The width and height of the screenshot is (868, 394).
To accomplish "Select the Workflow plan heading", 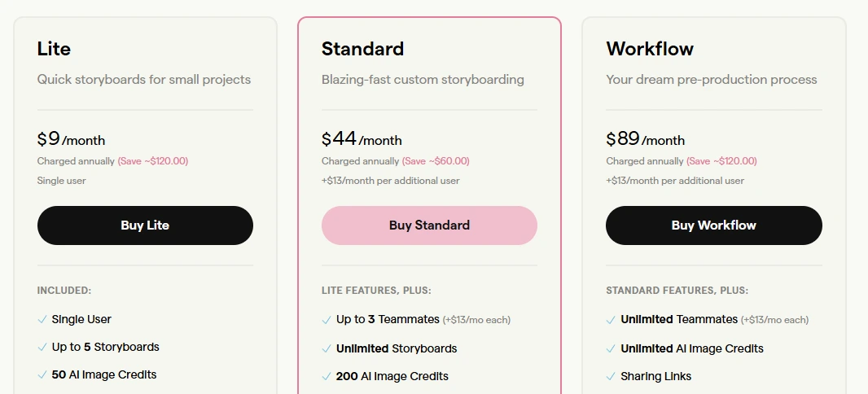I will click(650, 49).
